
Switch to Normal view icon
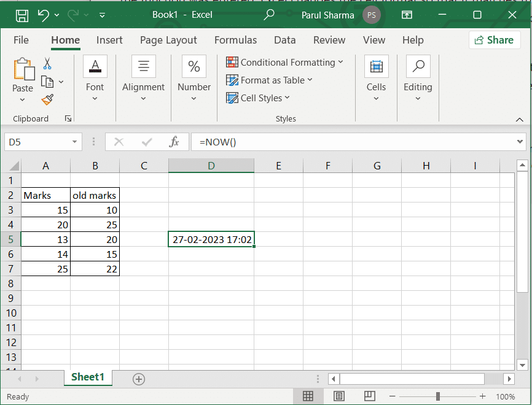[x=308, y=396]
